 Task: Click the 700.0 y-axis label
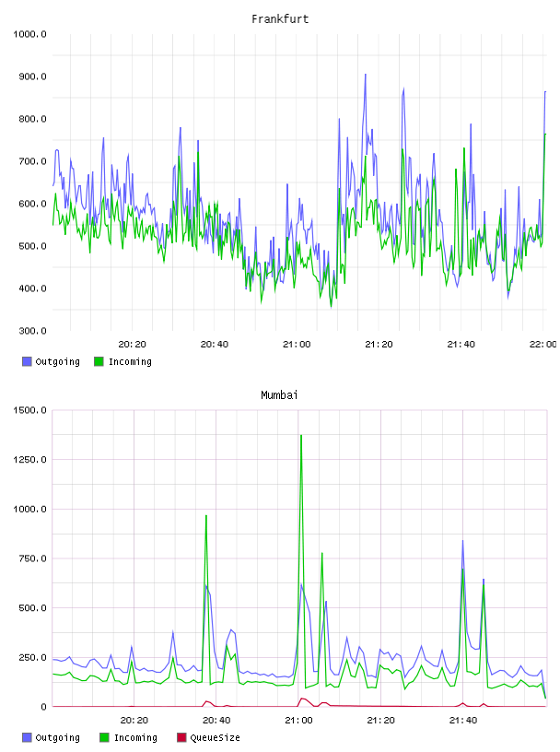coord(32,161)
